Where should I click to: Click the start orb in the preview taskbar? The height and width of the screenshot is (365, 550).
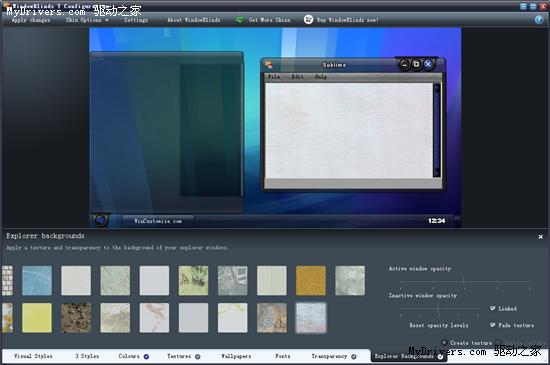[101, 220]
